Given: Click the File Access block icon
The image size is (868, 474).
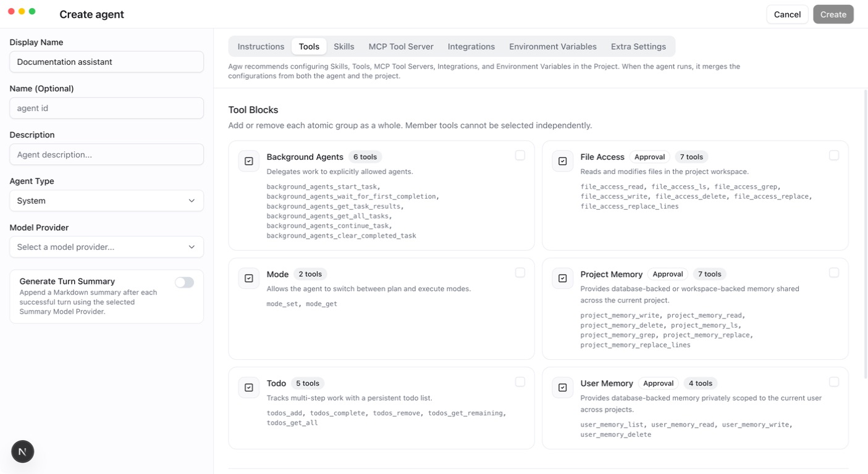Looking at the screenshot, I should [563, 161].
